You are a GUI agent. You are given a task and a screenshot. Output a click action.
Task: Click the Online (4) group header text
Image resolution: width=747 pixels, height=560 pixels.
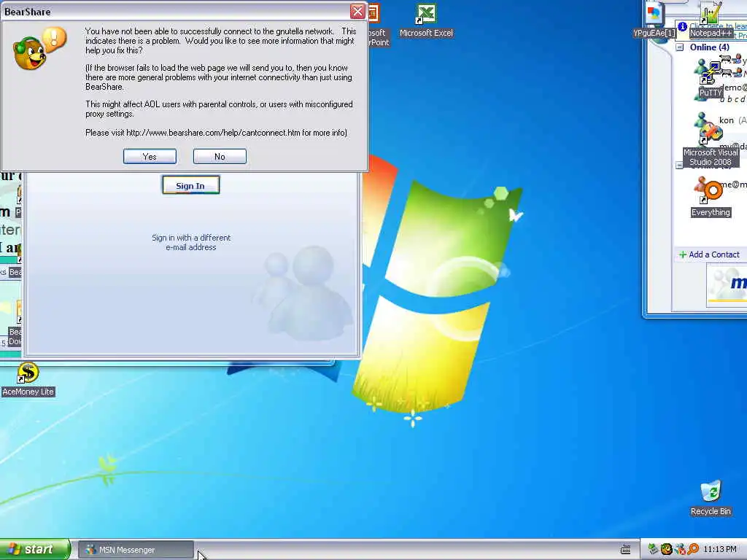(709, 47)
